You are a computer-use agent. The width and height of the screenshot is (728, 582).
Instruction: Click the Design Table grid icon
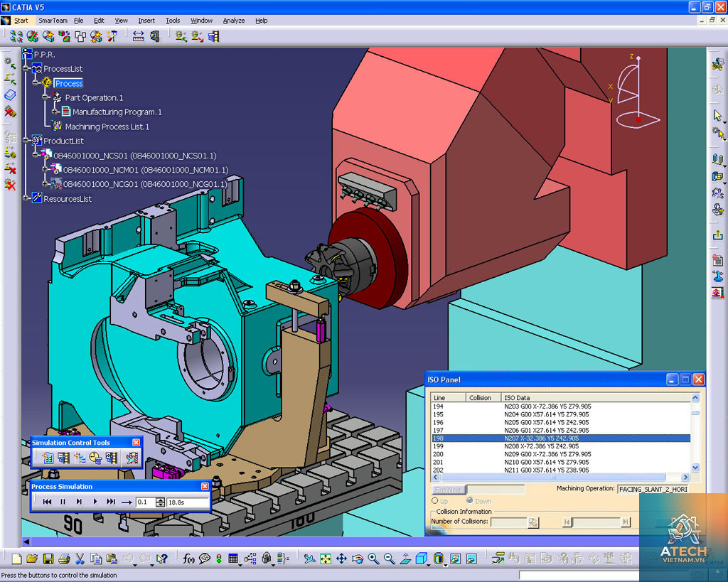(233, 559)
